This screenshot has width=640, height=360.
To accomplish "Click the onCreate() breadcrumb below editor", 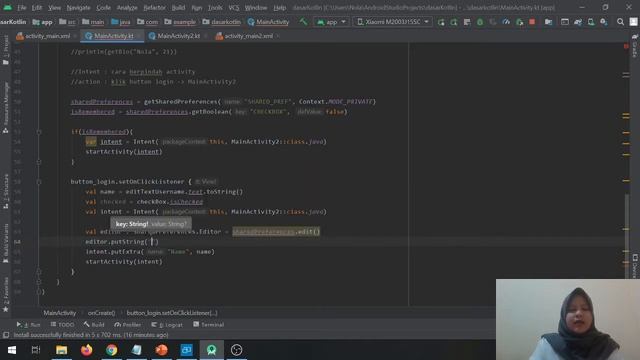I will click(x=101, y=313).
